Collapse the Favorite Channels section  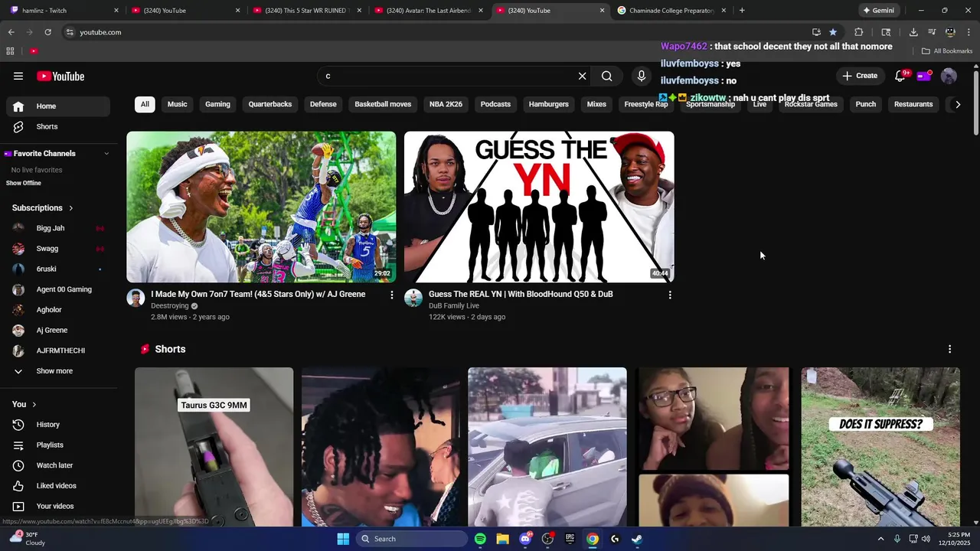(x=106, y=154)
